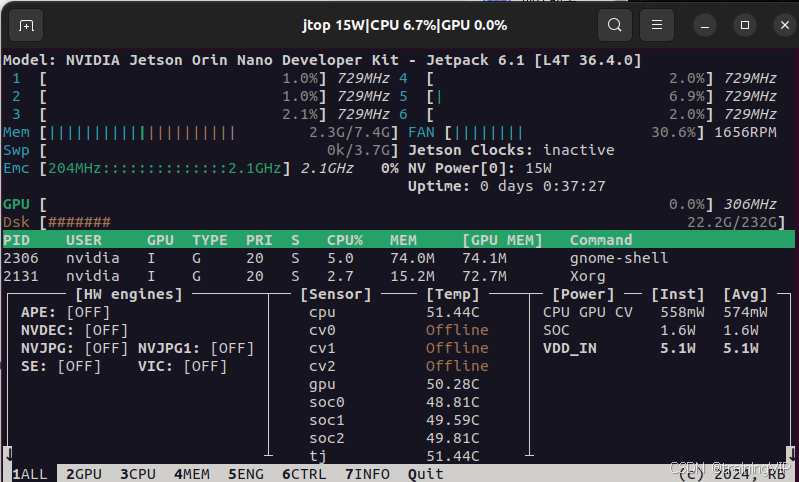The width and height of the screenshot is (799, 482).
Task: Click NVDEC: [OFF] engine status
Action: click(74, 330)
